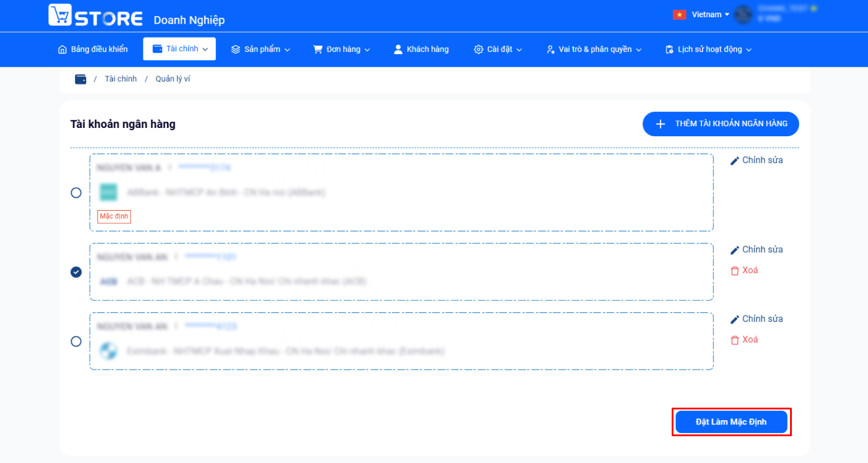Click the Doanh Nghiệp header text

[189, 20]
